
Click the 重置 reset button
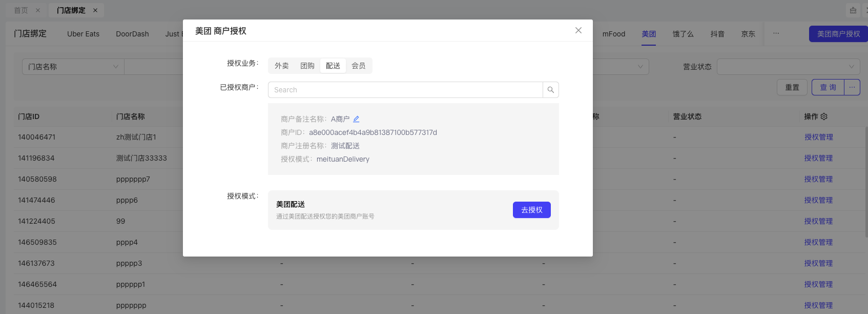(x=792, y=87)
